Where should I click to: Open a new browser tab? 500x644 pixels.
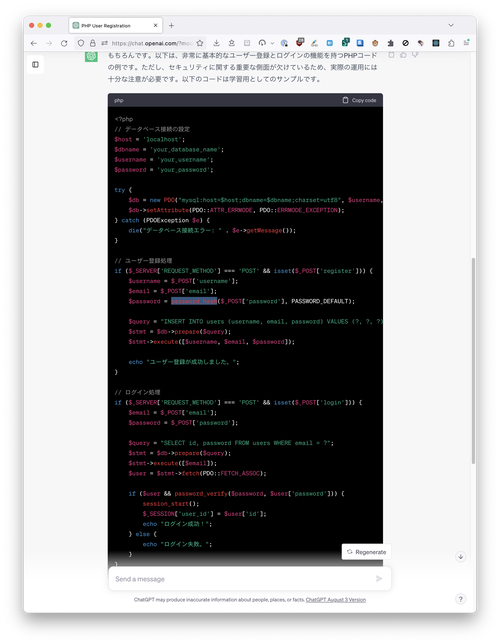pos(171,25)
